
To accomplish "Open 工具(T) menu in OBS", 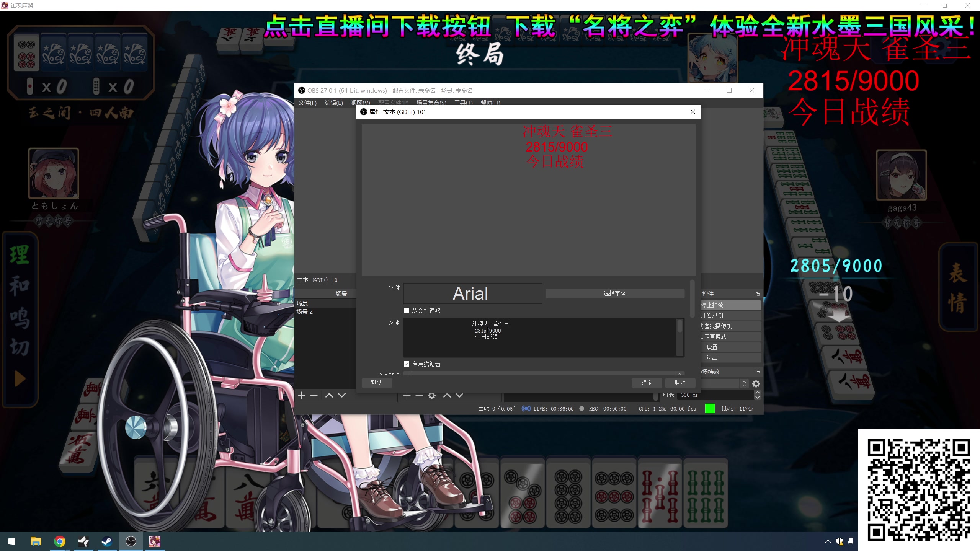I will [x=463, y=103].
